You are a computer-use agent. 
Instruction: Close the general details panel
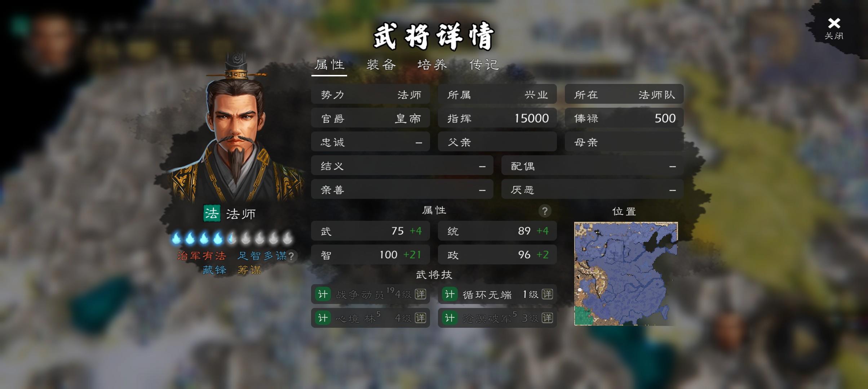[834, 28]
